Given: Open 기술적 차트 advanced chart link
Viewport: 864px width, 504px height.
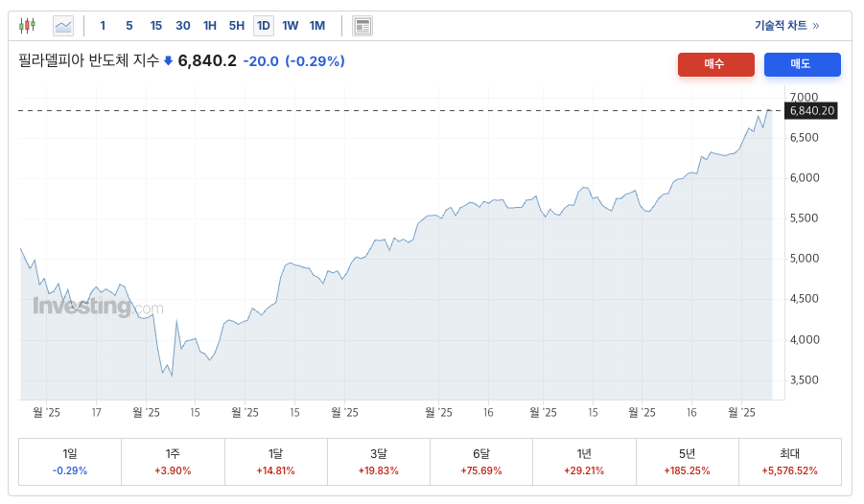Looking at the screenshot, I should [786, 26].
